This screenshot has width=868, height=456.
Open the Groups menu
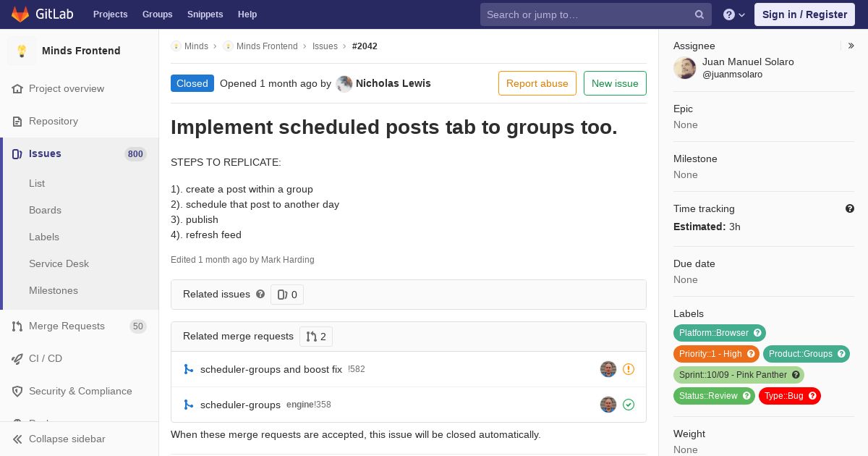tap(158, 14)
